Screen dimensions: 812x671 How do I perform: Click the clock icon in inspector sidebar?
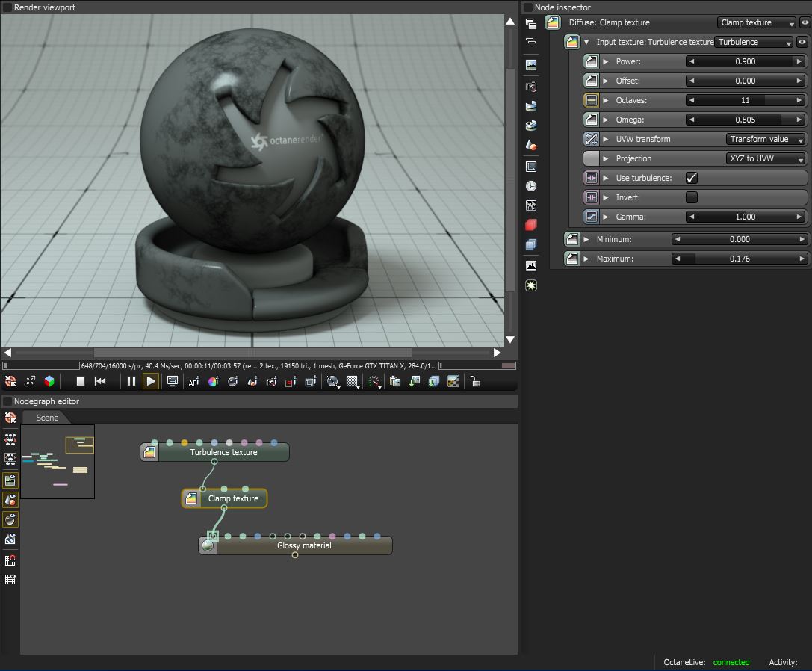click(x=531, y=186)
